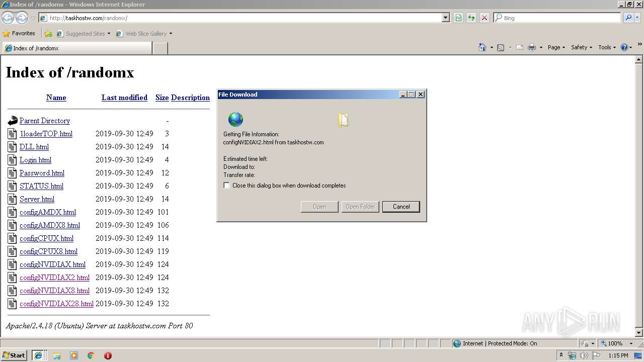The width and height of the screenshot is (644, 362).
Task: Open the STATUS.html link
Action: pos(41,186)
